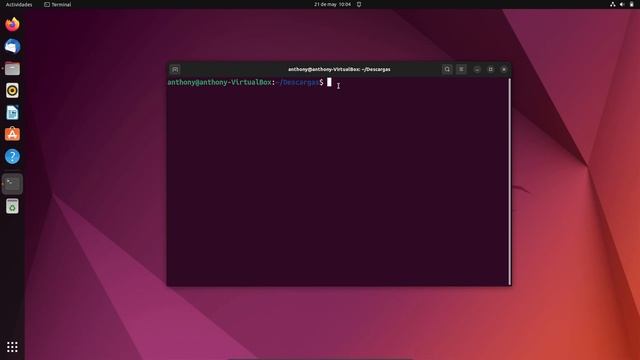Screen dimensions: 640x360
Task: Open the Help icon in dock
Action: pyautogui.click(x=12, y=156)
